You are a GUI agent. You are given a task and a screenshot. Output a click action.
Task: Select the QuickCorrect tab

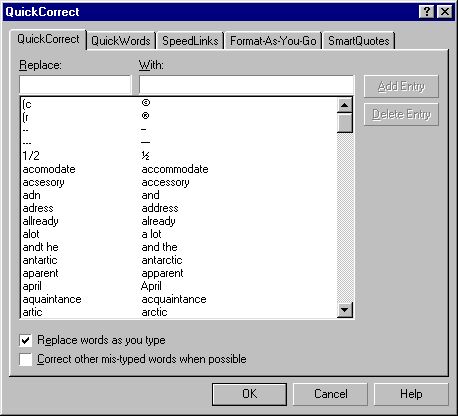pyautogui.click(x=48, y=39)
